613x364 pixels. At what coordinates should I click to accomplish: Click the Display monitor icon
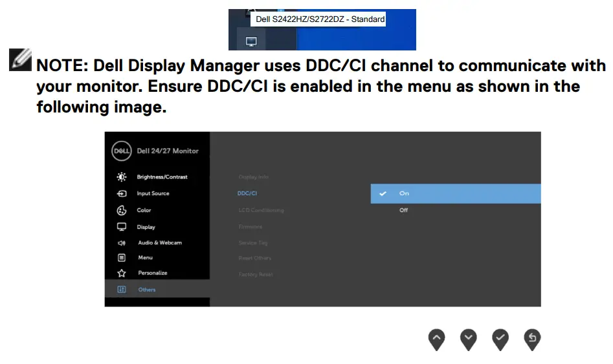[122, 227]
